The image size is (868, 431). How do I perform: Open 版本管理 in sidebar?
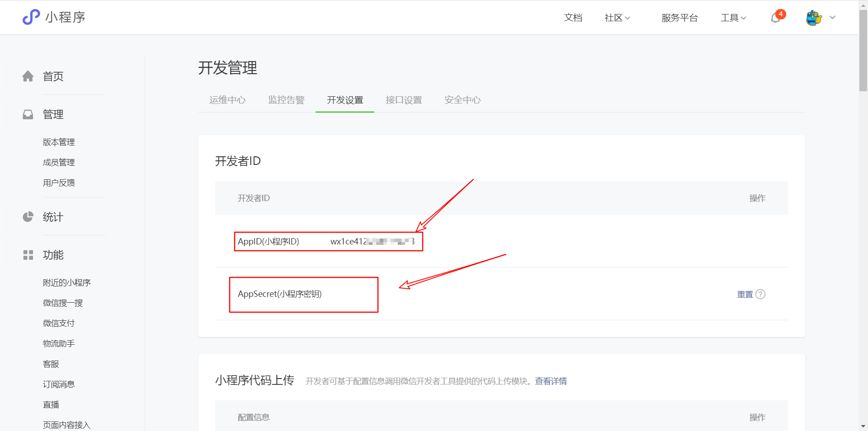pyautogui.click(x=59, y=142)
